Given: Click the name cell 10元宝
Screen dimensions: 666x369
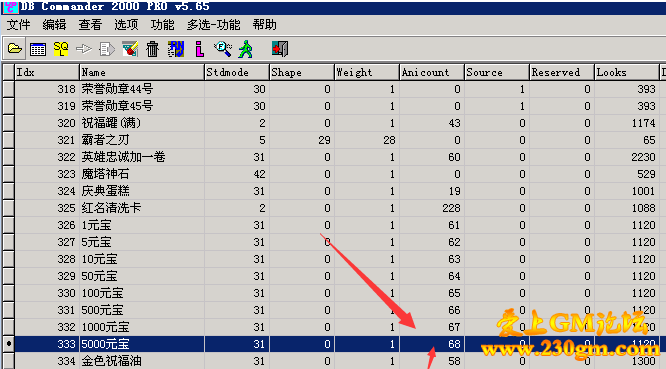Looking at the screenshot, I should [x=142, y=259].
